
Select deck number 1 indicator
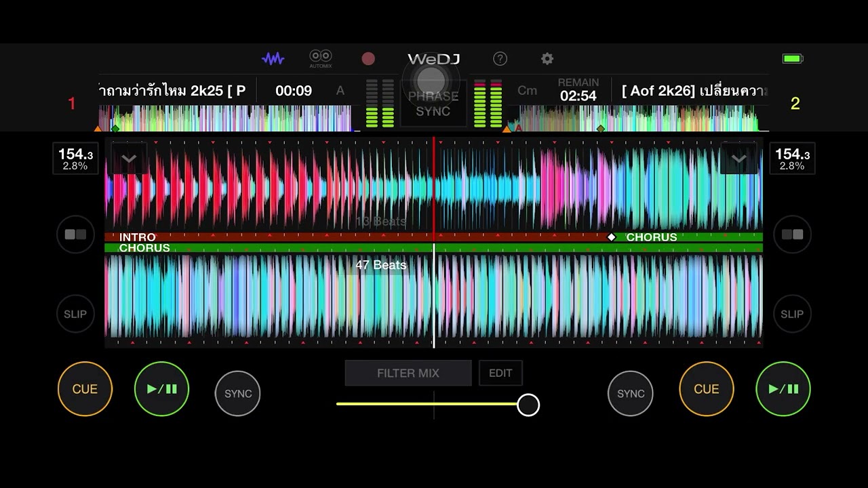(72, 104)
